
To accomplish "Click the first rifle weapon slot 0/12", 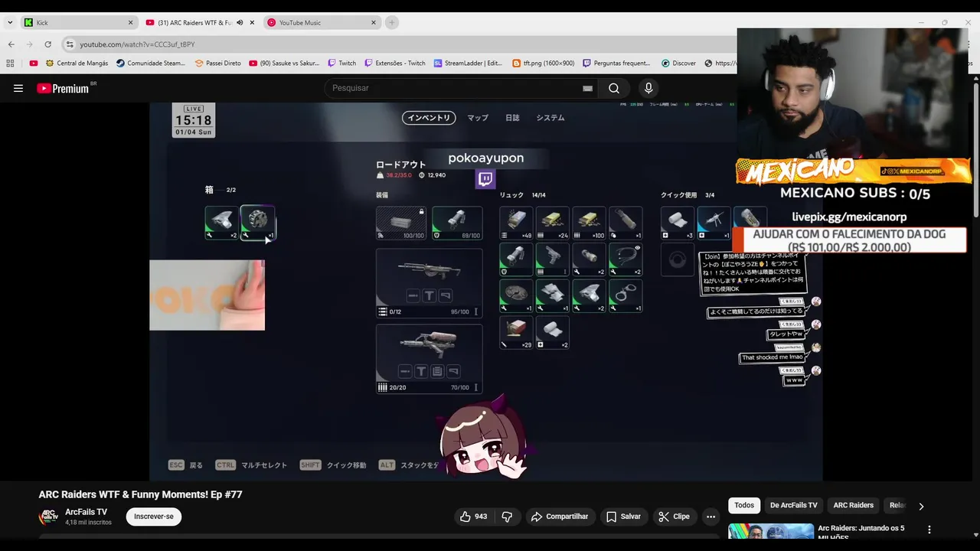I will coord(429,283).
